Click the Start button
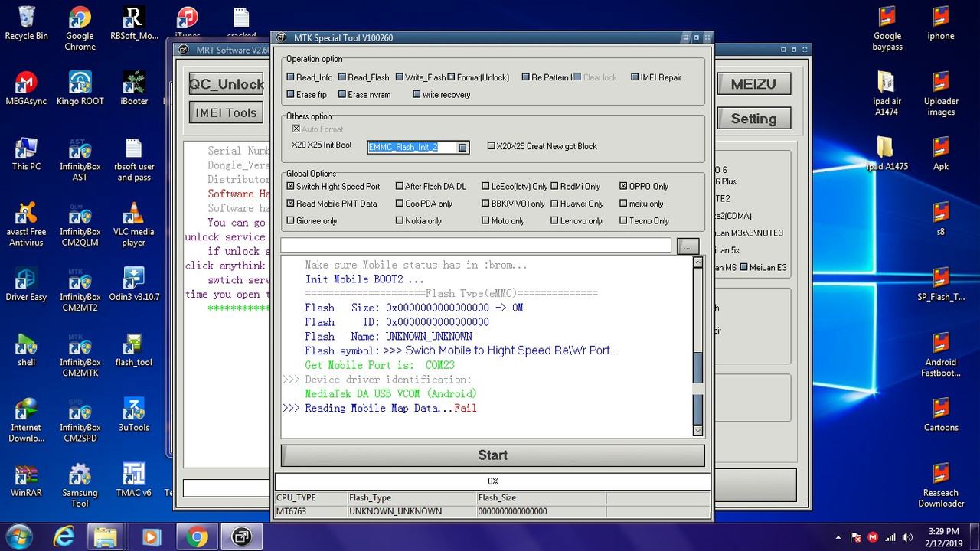This screenshot has width=980, height=551. (492, 455)
